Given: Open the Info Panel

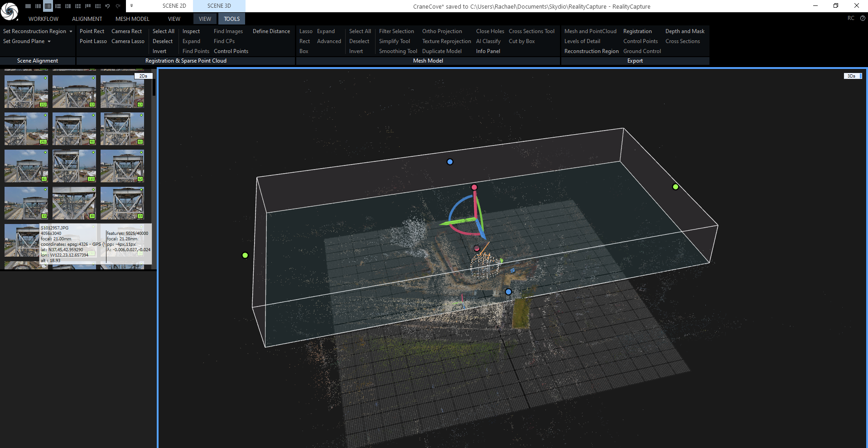Looking at the screenshot, I should click(488, 51).
